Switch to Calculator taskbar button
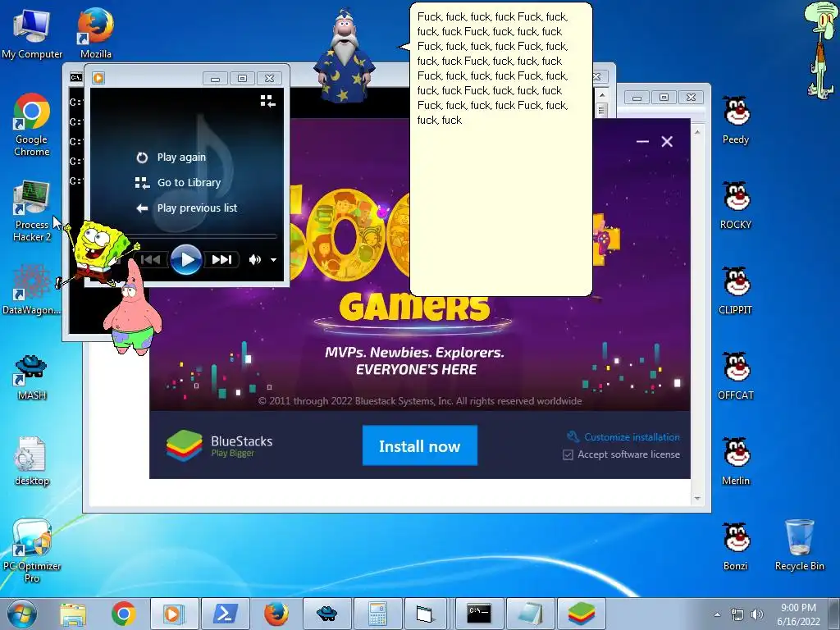Image resolution: width=840 pixels, height=630 pixels. (377, 614)
